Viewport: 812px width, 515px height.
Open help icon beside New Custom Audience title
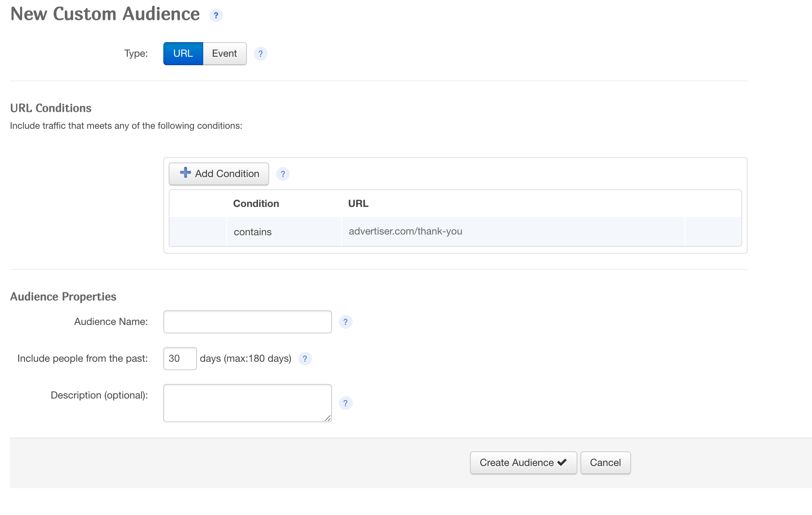[216, 15]
